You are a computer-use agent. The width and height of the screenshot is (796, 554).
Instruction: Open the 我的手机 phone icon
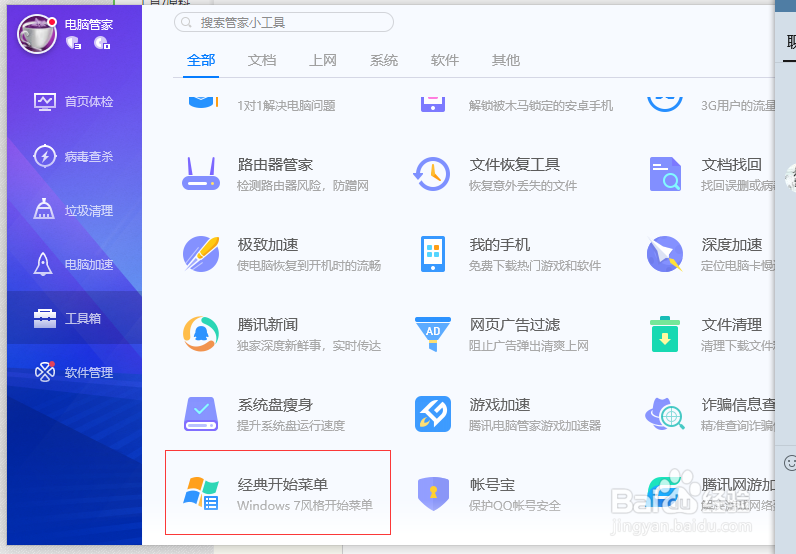(x=433, y=254)
